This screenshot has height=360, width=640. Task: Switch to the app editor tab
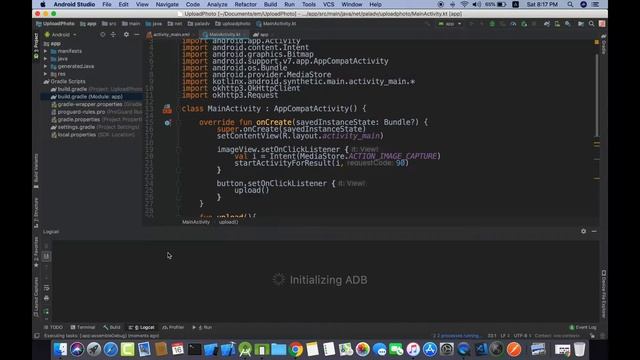click(261, 35)
